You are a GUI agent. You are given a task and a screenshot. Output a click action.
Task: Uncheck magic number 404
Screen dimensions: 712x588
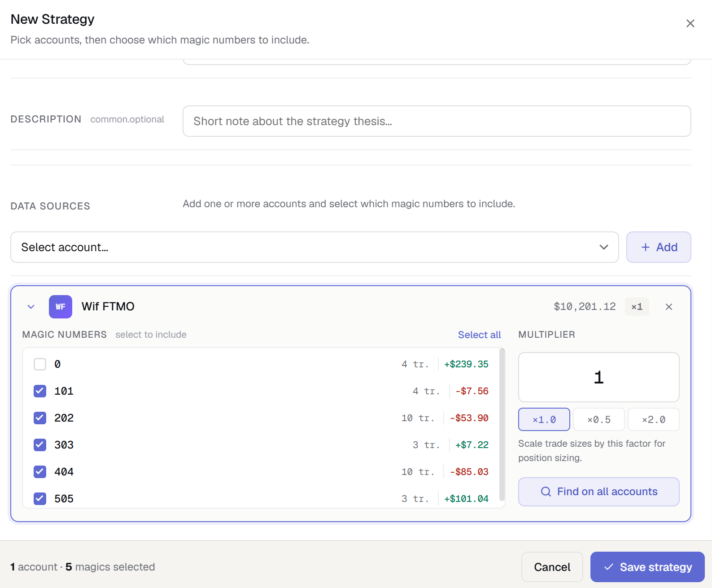(40, 472)
